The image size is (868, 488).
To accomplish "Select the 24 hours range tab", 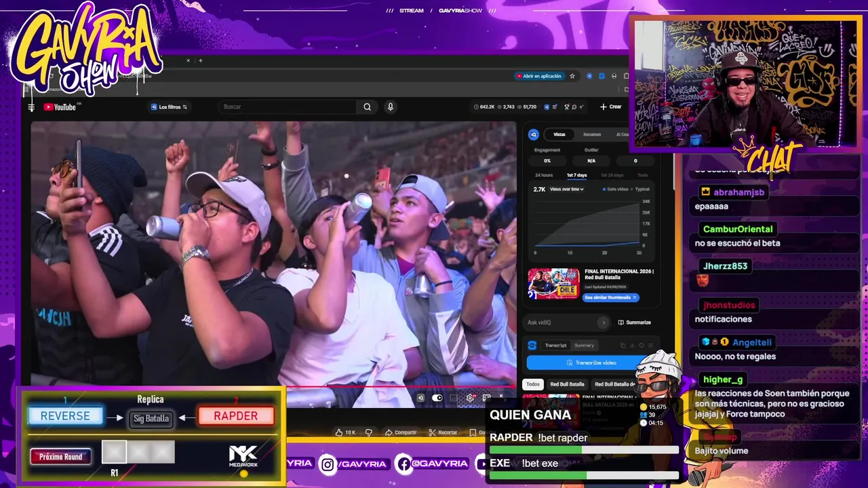I will [544, 176].
